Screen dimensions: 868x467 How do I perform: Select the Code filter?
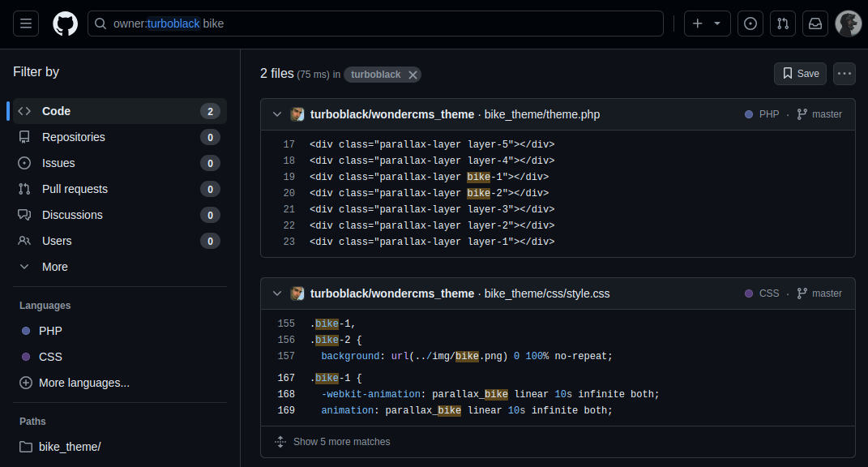(x=120, y=111)
